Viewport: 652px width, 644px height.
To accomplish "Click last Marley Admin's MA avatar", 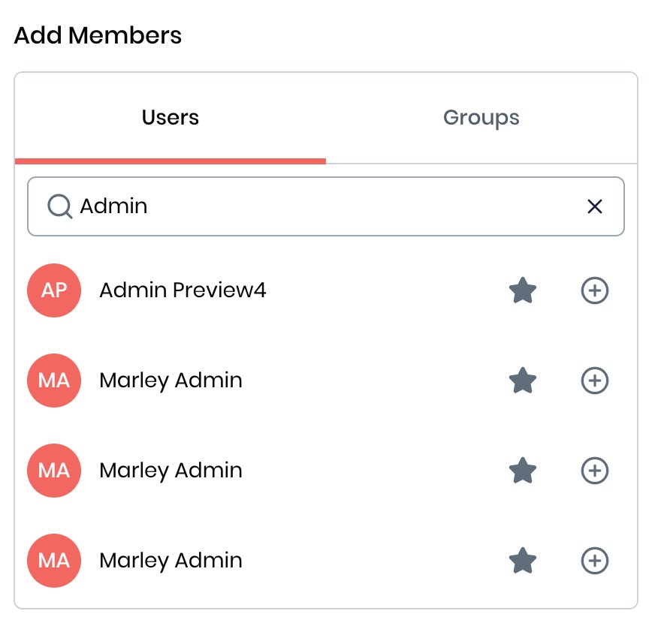I will (x=54, y=561).
